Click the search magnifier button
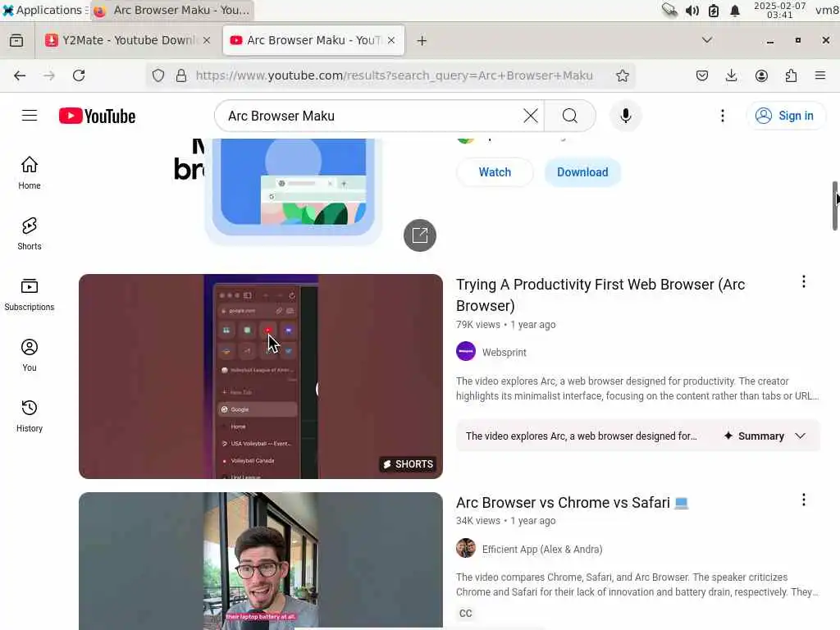840x630 pixels. point(569,116)
